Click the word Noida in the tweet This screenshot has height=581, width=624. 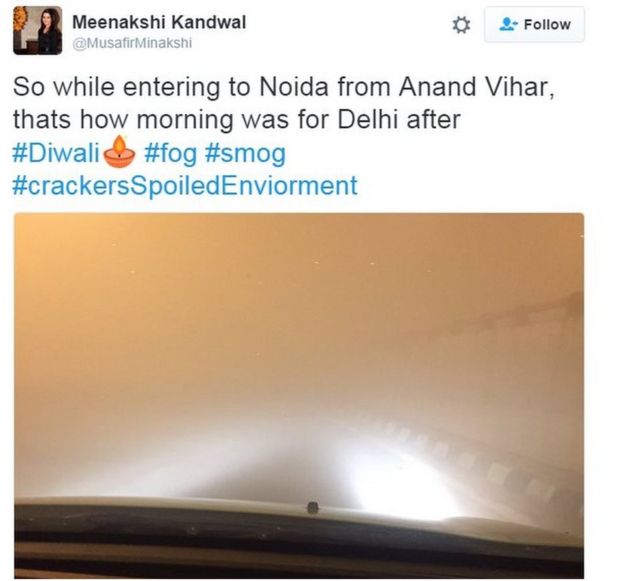(294, 86)
